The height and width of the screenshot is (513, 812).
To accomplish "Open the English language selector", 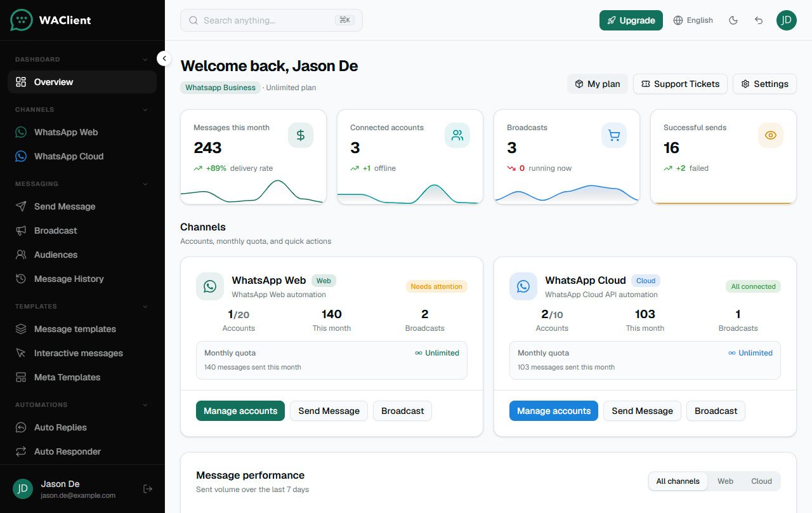I will [693, 20].
